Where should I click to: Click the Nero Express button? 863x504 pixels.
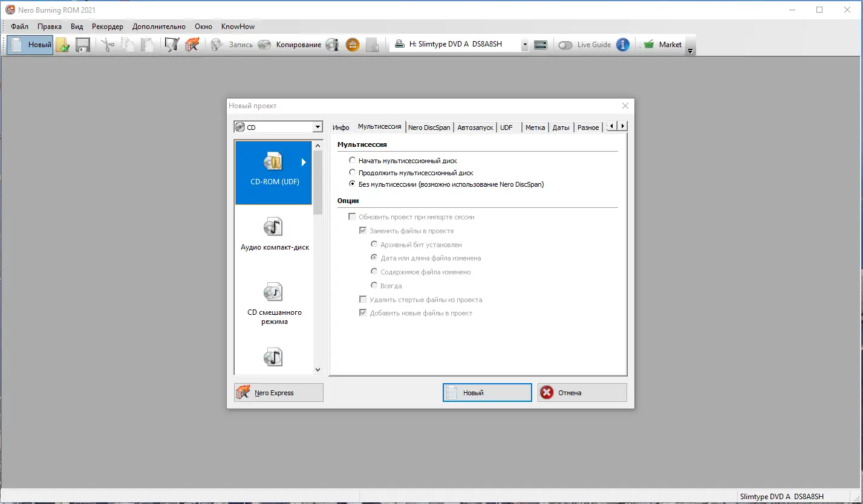pos(278,392)
